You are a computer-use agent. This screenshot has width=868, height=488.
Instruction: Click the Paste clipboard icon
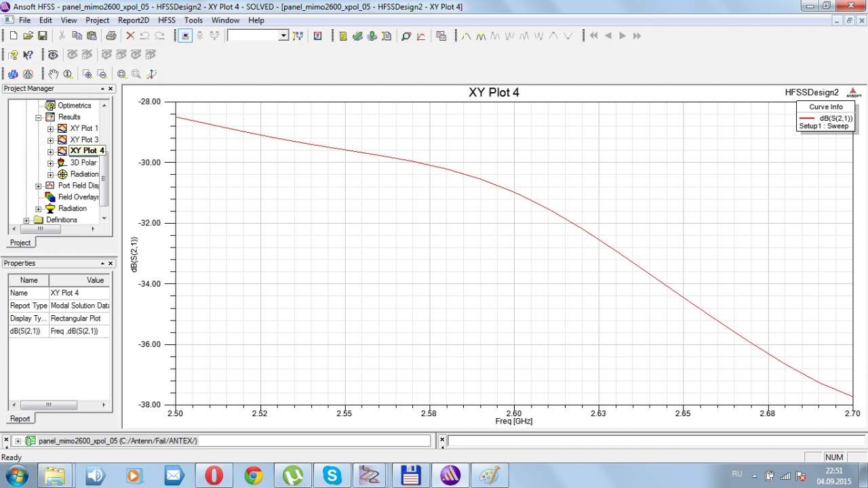click(x=90, y=35)
